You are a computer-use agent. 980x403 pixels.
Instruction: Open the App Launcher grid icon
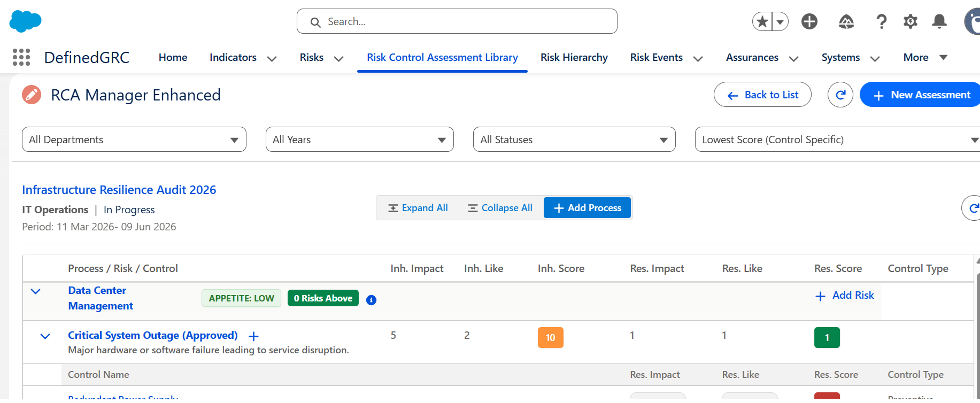[21, 57]
